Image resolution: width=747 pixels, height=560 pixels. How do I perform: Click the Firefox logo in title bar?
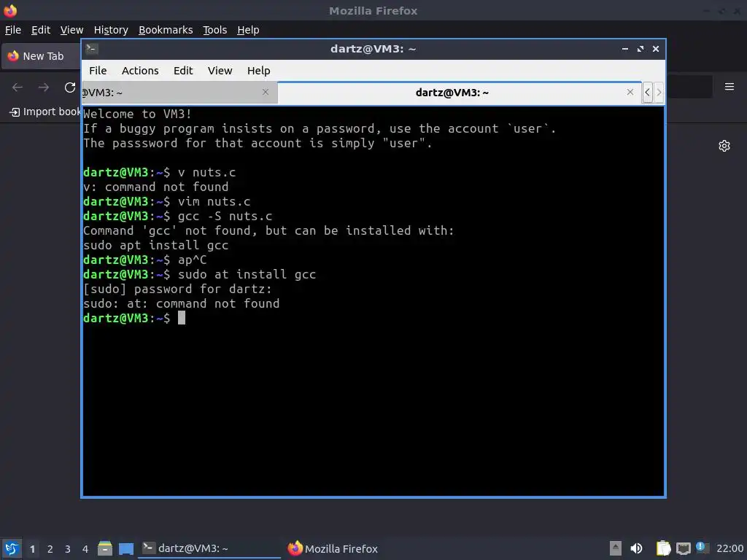coord(10,10)
